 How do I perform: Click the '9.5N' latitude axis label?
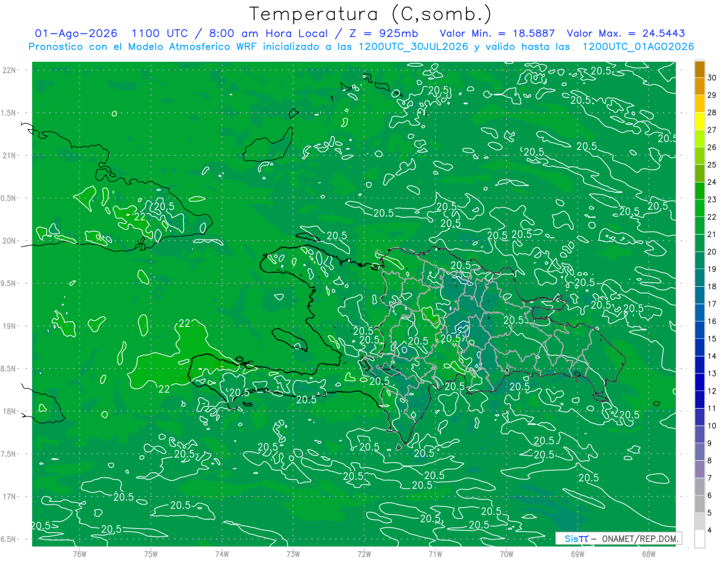tap(8, 284)
